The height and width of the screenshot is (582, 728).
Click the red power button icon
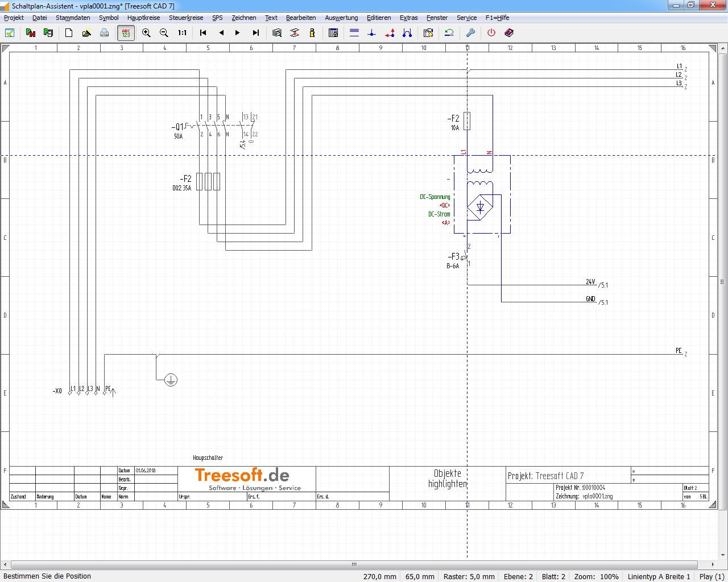click(491, 33)
